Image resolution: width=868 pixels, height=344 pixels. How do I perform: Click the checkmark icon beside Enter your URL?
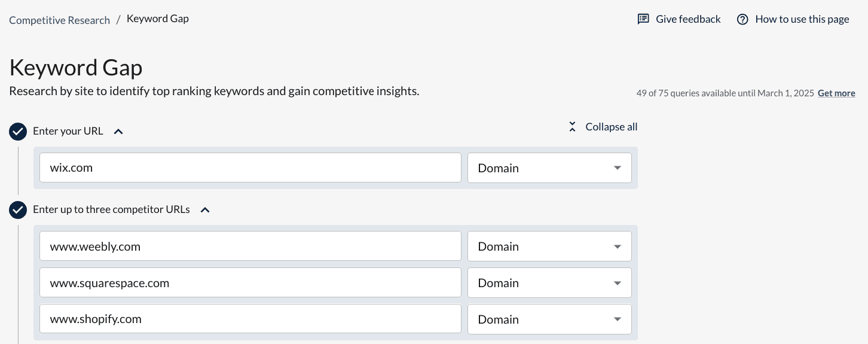(x=18, y=132)
